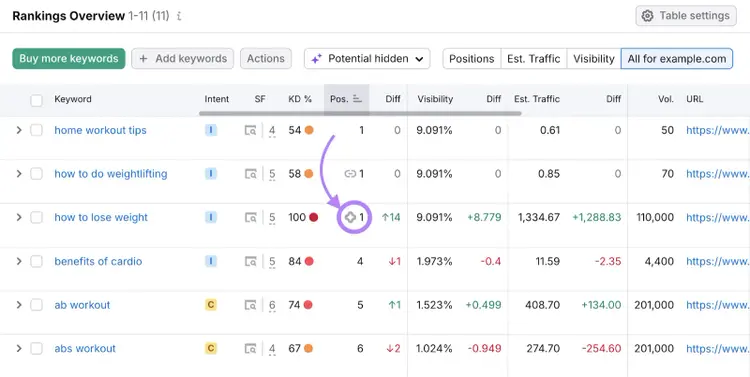The height and width of the screenshot is (377, 750).
Task: Click SERP view icon for home workout tips
Action: (251, 130)
